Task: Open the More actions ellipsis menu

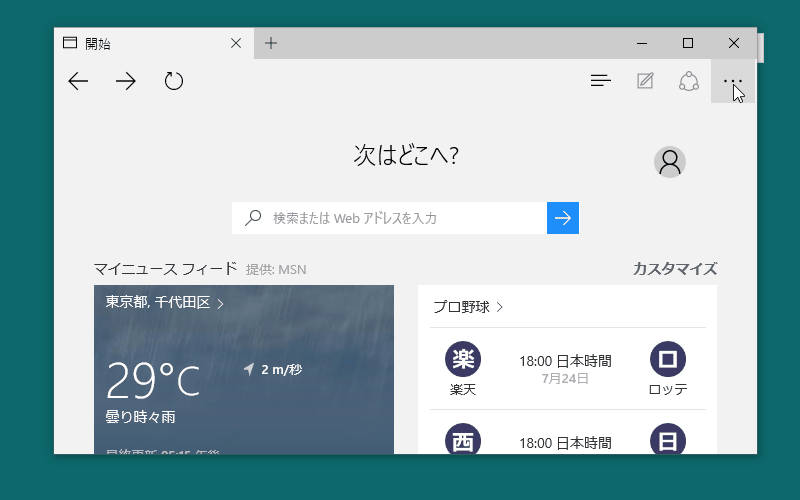Action: tap(733, 81)
